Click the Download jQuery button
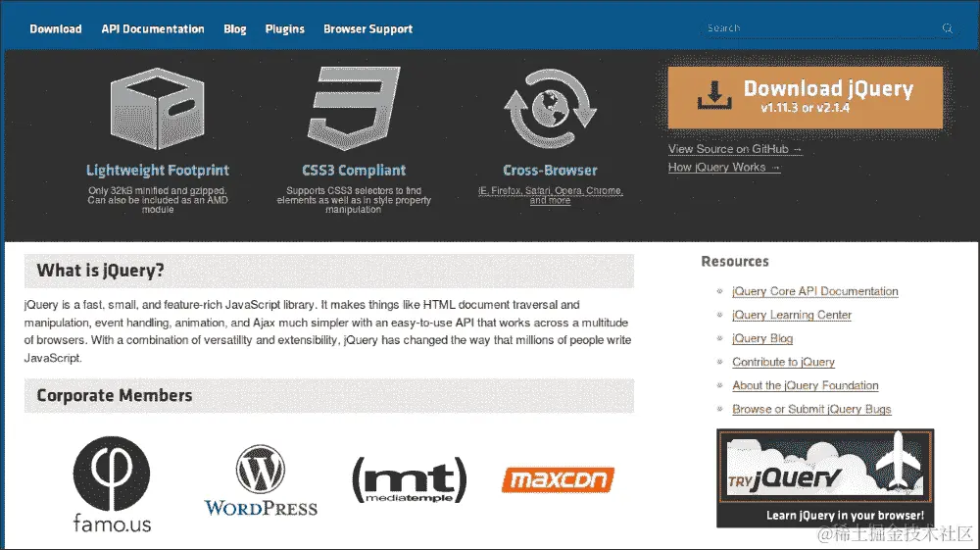Image resolution: width=980 pixels, height=550 pixels. (805, 97)
